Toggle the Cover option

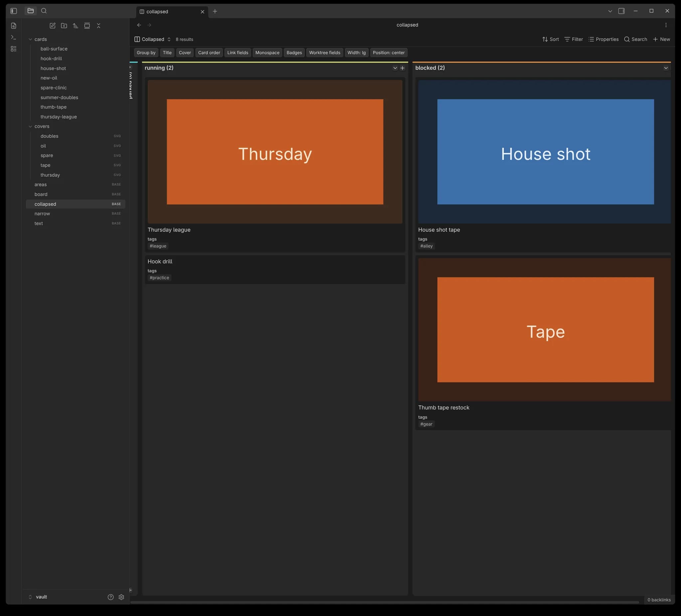185,53
